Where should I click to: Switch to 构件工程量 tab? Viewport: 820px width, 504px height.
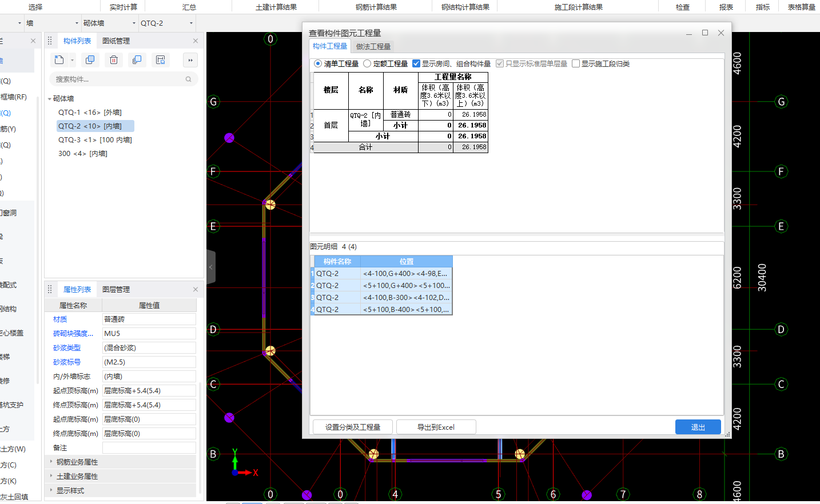[330, 46]
